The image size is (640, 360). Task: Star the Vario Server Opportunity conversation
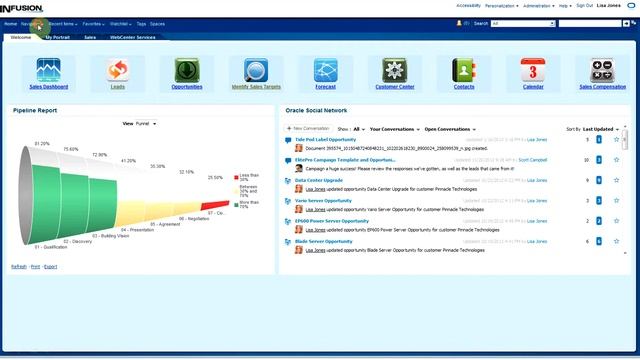[x=616, y=200]
